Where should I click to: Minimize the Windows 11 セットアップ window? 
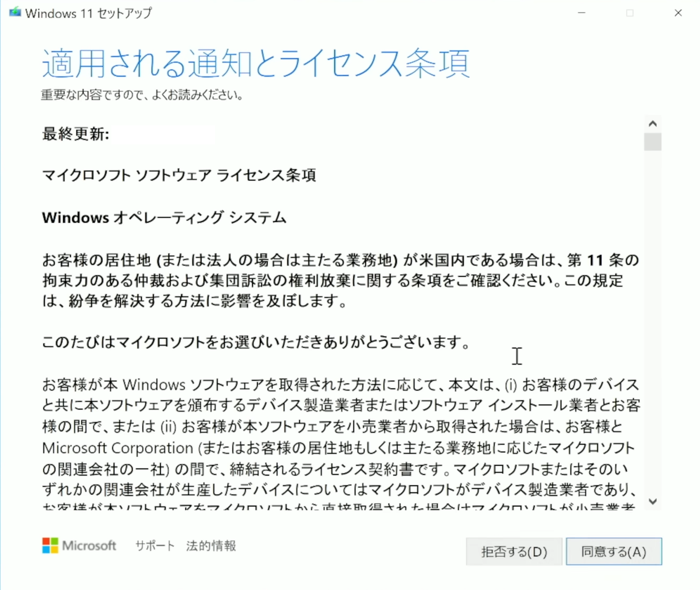pos(581,13)
